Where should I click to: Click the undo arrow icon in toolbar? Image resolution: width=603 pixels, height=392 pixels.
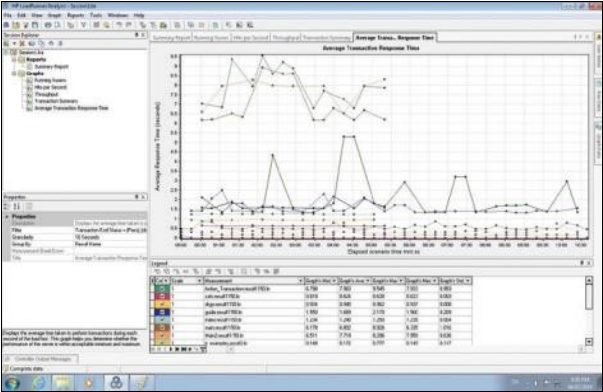119,25
